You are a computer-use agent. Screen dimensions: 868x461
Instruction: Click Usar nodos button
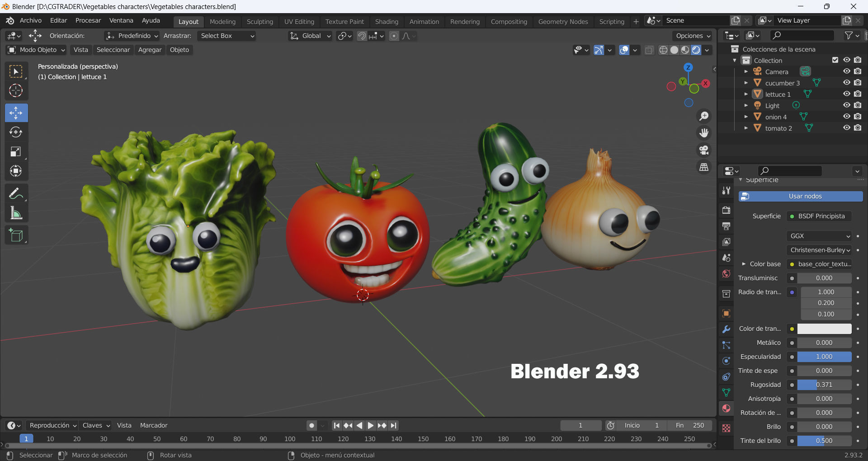pyautogui.click(x=801, y=196)
